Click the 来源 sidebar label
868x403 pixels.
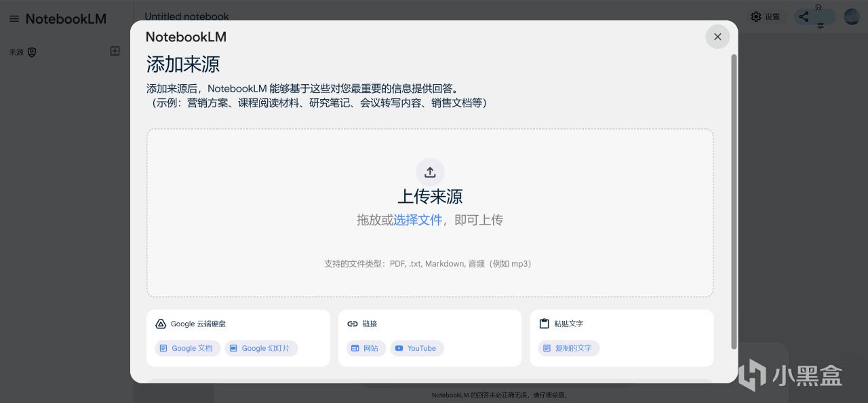click(16, 52)
